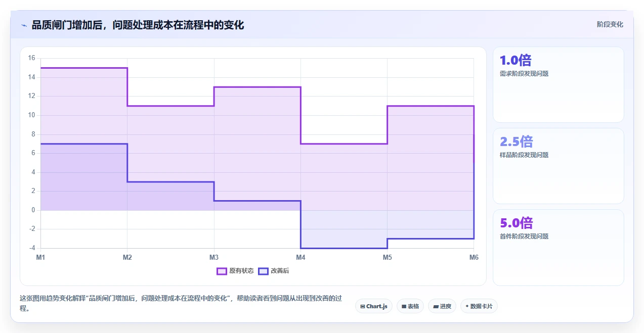Image resolution: width=644 pixels, height=333 pixels.
Task: Click the trend icon beside the title
Action: (24, 25)
